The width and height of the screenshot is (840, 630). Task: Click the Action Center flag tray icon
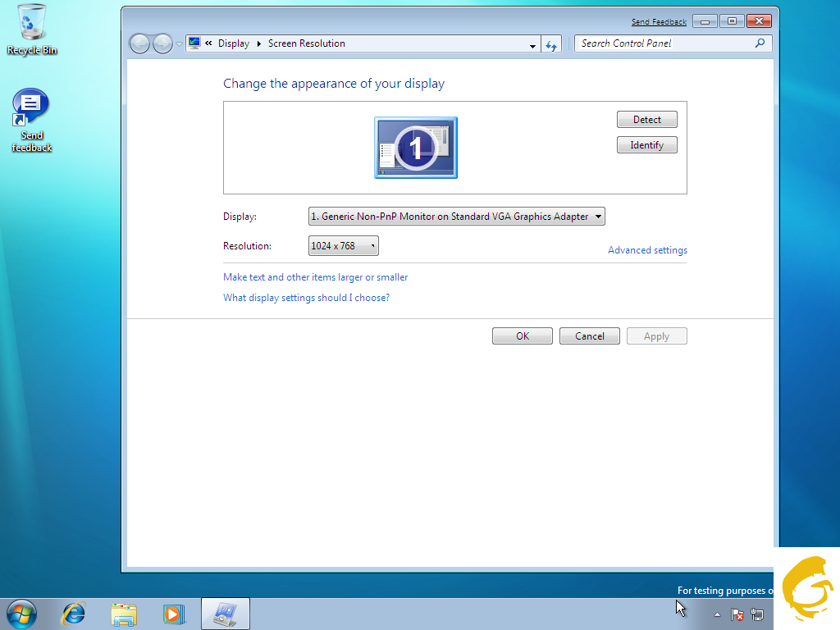(737, 614)
